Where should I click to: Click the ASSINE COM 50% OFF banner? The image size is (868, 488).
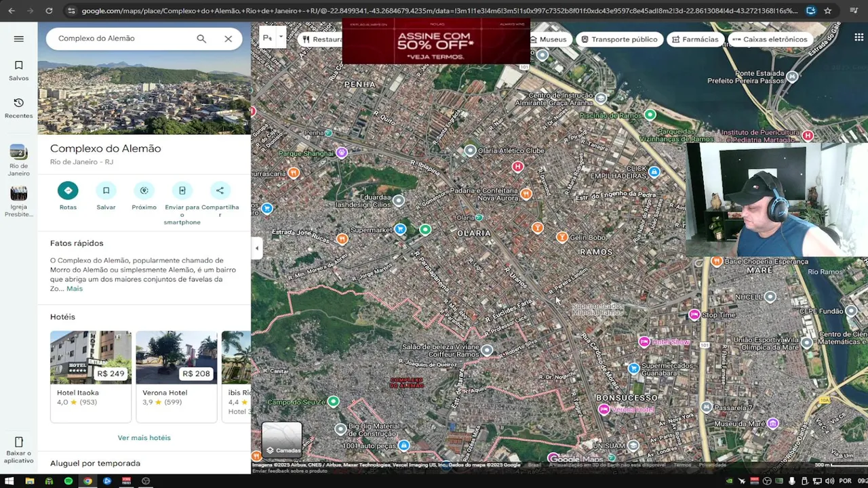click(x=435, y=42)
